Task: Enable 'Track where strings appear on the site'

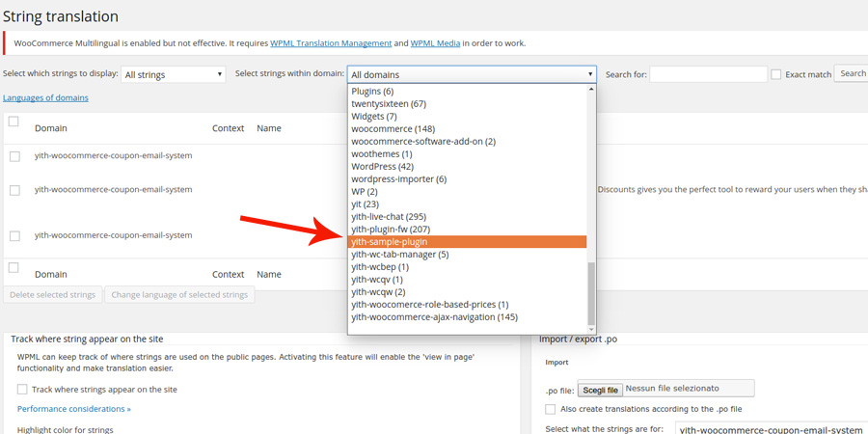Action: tap(22, 390)
